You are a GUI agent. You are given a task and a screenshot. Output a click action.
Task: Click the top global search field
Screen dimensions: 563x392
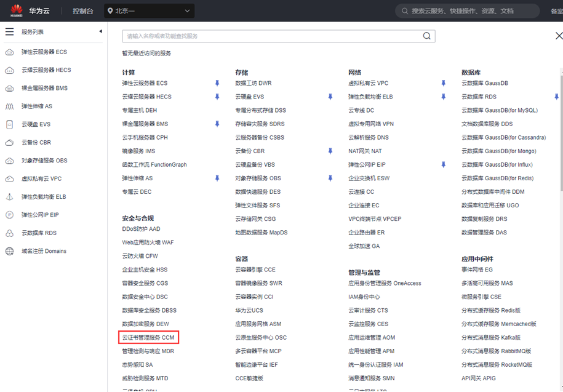click(x=467, y=11)
